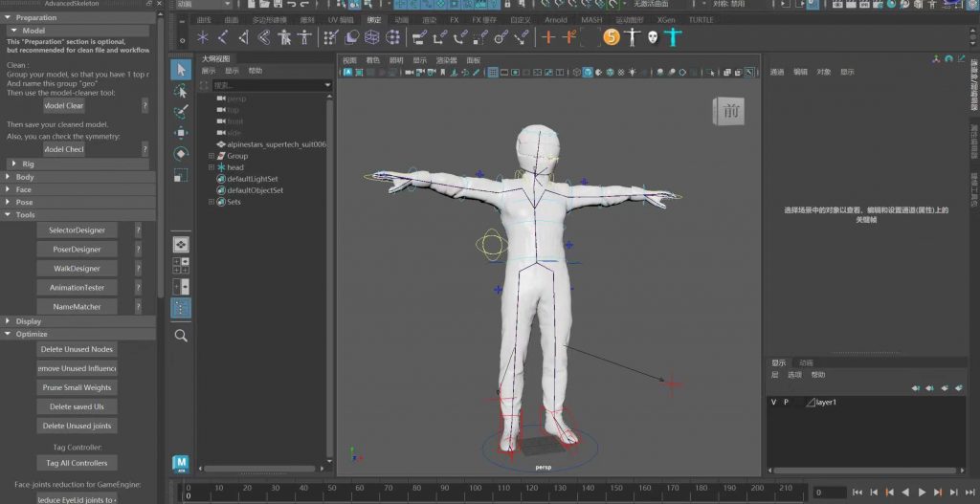The height and width of the screenshot is (504, 980).
Task: Open the 选项 menu in the layer editor
Action: coord(794,375)
